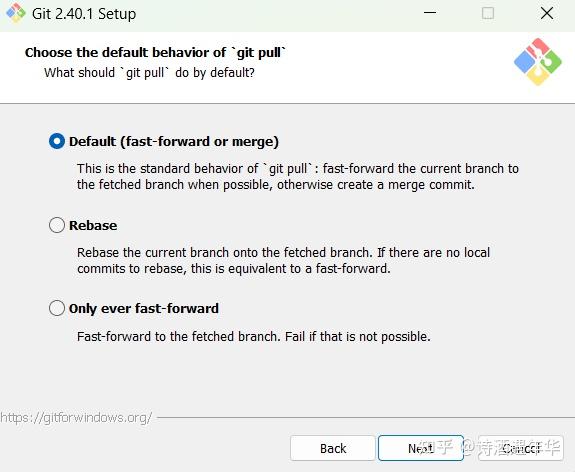Click the Git icon in the title bar
The image size is (575, 472).
coord(16,13)
